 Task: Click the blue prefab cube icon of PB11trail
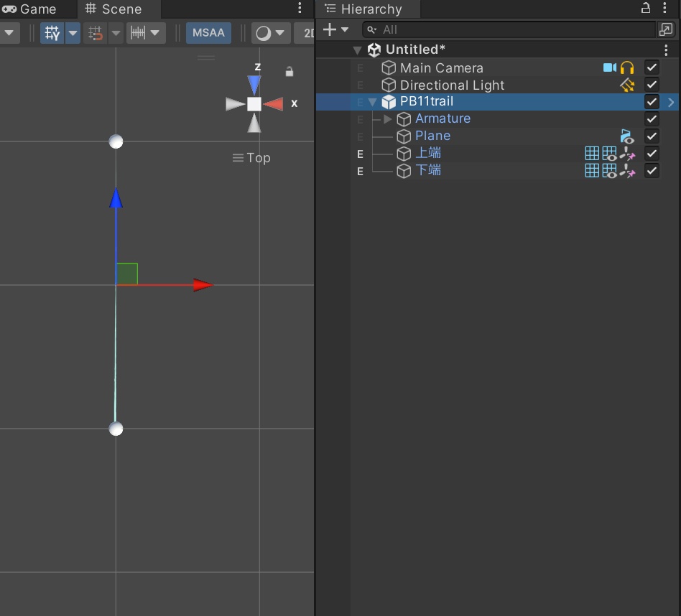click(388, 101)
